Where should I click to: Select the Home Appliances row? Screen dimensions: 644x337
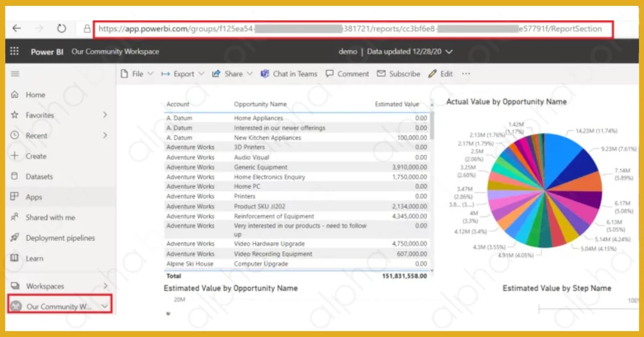tap(296, 118)
